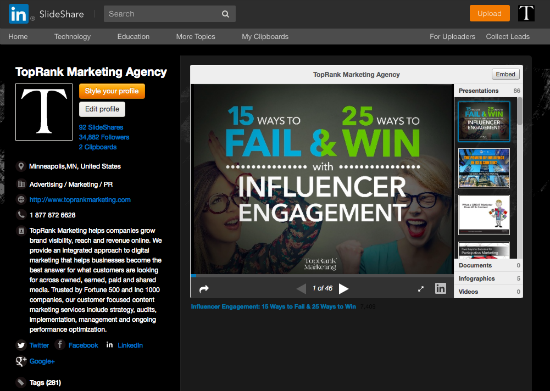Image resolution: width=550 pixels, height=391 pixels.
Task: Expand the Infographics section
Action: point(488,278)
